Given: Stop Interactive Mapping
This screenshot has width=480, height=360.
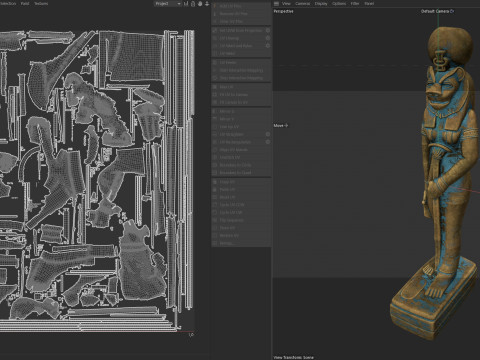Looking at the screenshot, I should click(241, 78).
